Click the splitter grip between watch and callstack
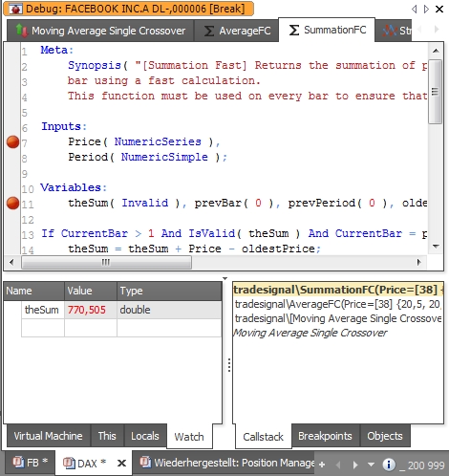 click(x=229, y=365)
